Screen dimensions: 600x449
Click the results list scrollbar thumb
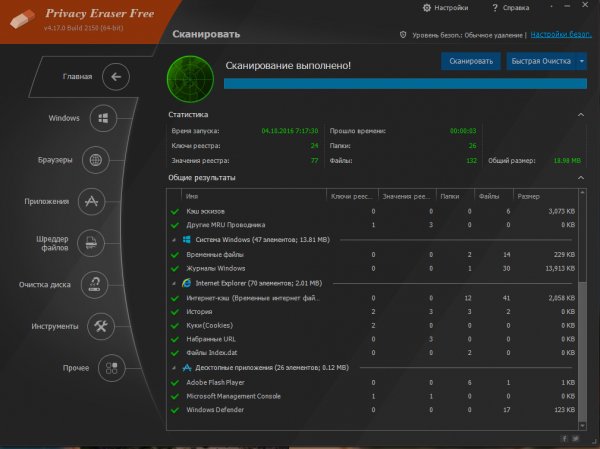click(582, 350)
